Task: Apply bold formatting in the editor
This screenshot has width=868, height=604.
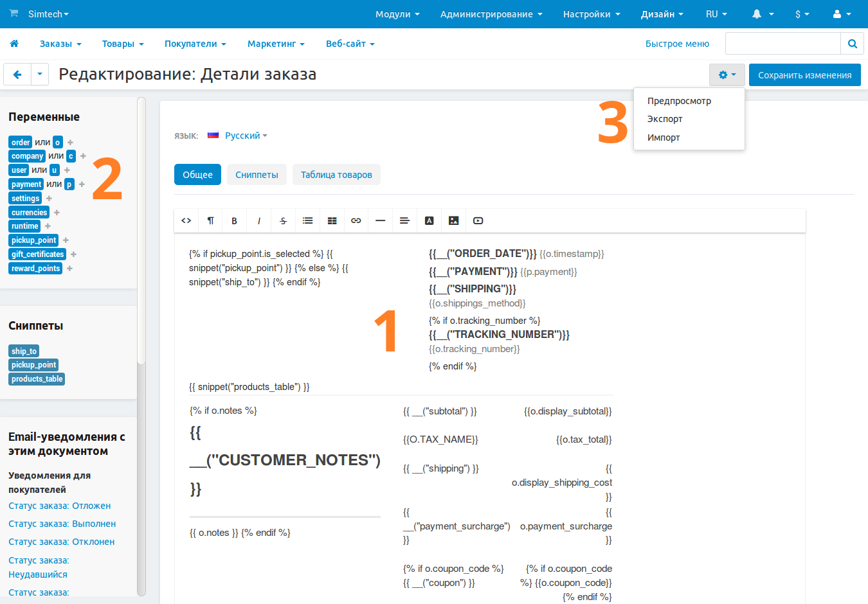Action: [x=235, y=220]
